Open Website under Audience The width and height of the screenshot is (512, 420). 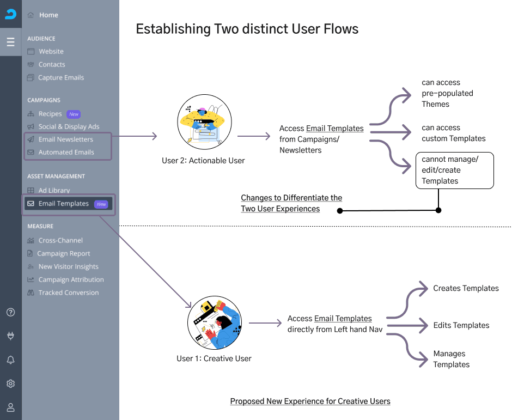pos(51,51)
